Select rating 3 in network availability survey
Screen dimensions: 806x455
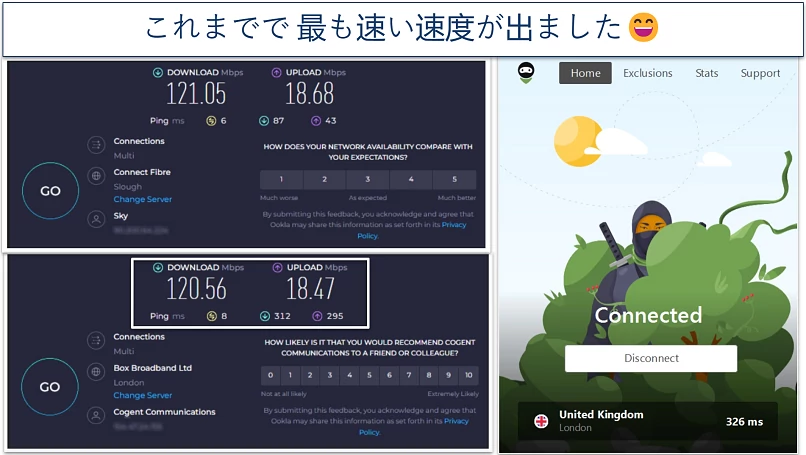[x=368, y=179]
